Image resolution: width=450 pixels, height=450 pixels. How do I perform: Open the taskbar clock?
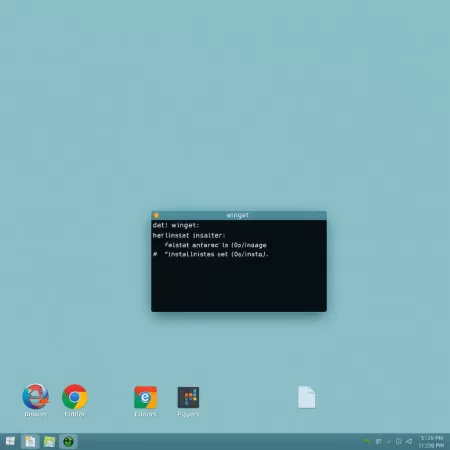pyautogui.click(x=431, y=442)
